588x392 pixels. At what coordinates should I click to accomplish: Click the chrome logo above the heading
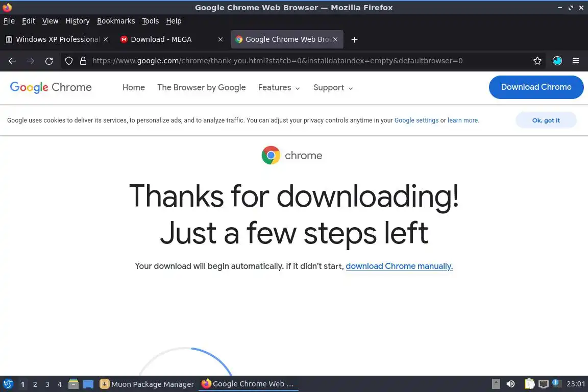292,155
